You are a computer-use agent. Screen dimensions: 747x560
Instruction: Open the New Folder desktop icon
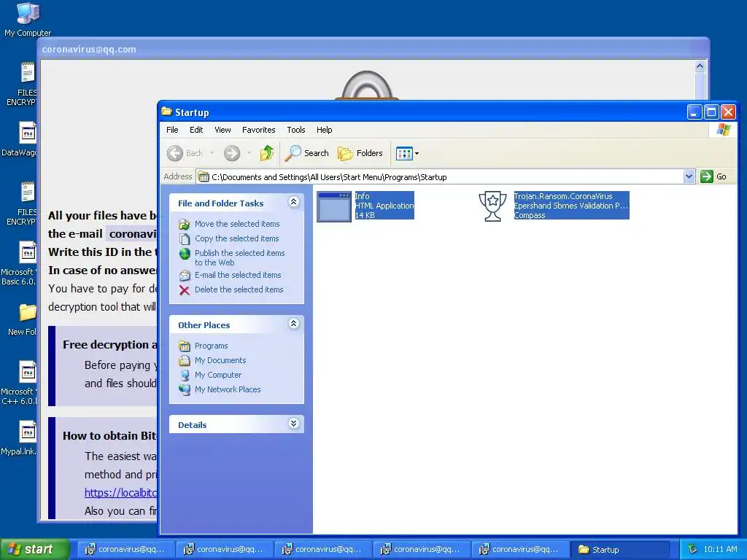click(x=23, y=319)
